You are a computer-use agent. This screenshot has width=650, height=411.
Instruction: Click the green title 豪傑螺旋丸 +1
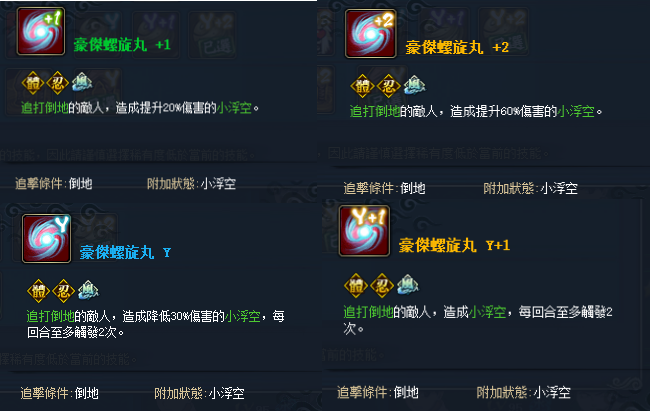(x=122, y=45)
